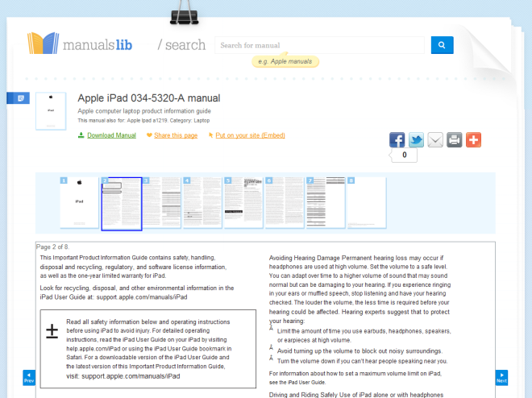Image resolution: width=532 pixels, height=398 pixels.
Task: Click the '/ search' heading text
Action: coord(181,45)
